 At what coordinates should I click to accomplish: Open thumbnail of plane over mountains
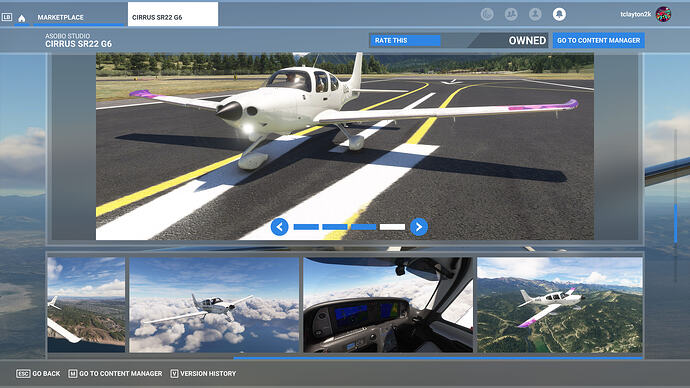click(x=560, y=305)
